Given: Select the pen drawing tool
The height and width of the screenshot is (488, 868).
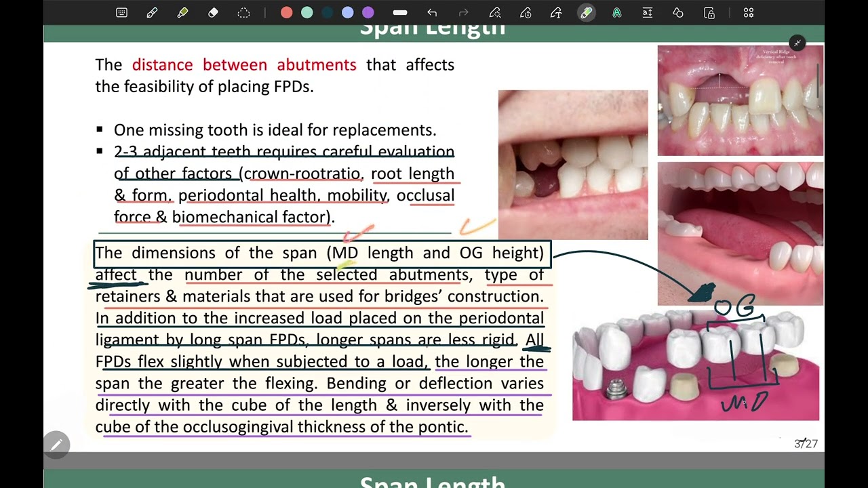Looking at the screenshot, I should point(152,12).
